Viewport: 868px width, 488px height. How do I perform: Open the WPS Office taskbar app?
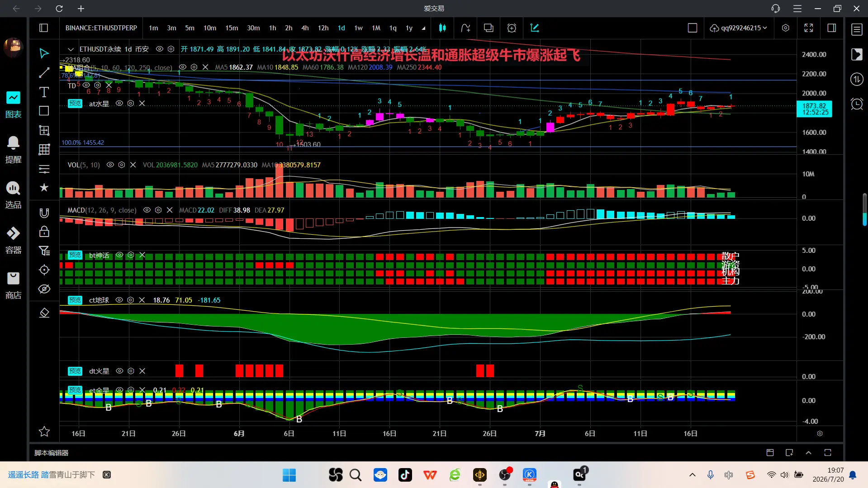(430, 475)
